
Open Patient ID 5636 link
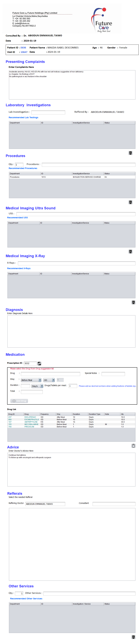click(23, 48)
